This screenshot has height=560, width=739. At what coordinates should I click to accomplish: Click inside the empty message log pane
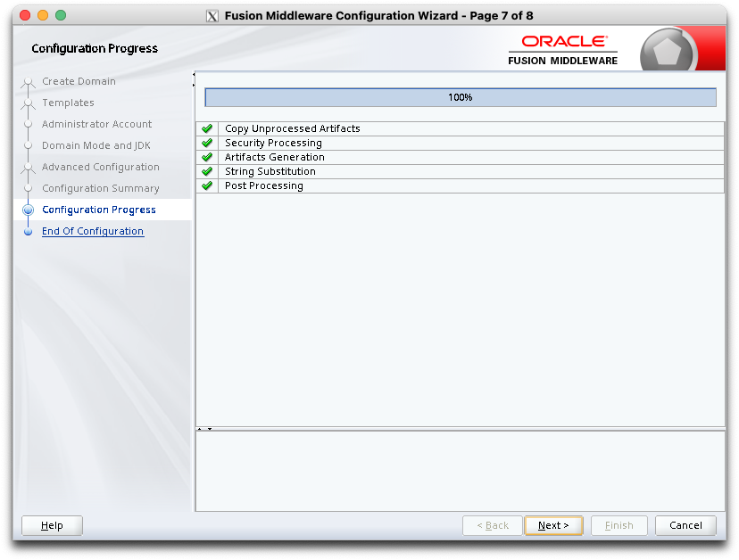(460, 471)
